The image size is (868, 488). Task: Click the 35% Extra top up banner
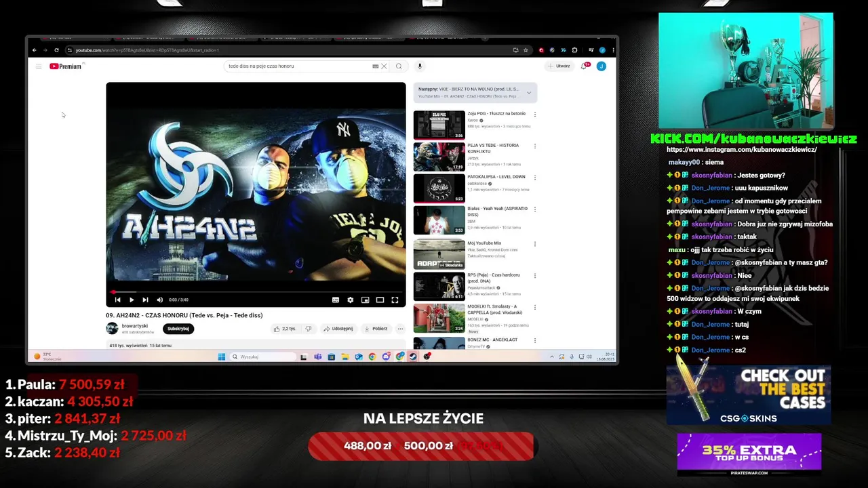click(x=749, y=454)
